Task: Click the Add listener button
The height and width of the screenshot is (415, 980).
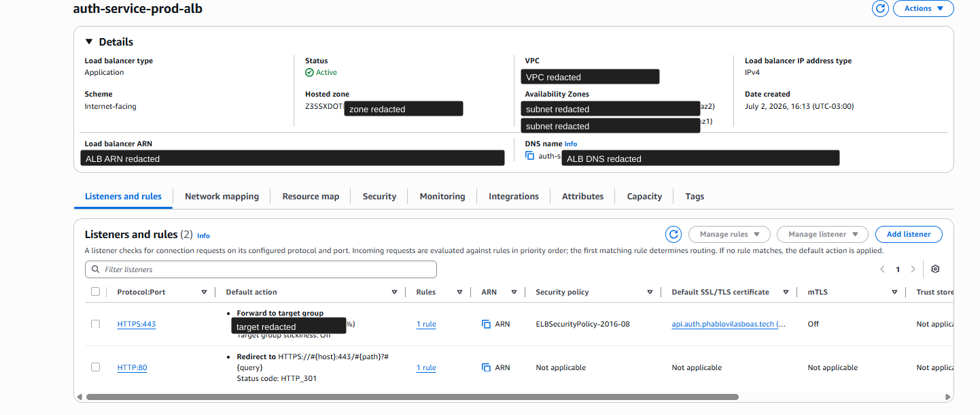Action: 909,234
